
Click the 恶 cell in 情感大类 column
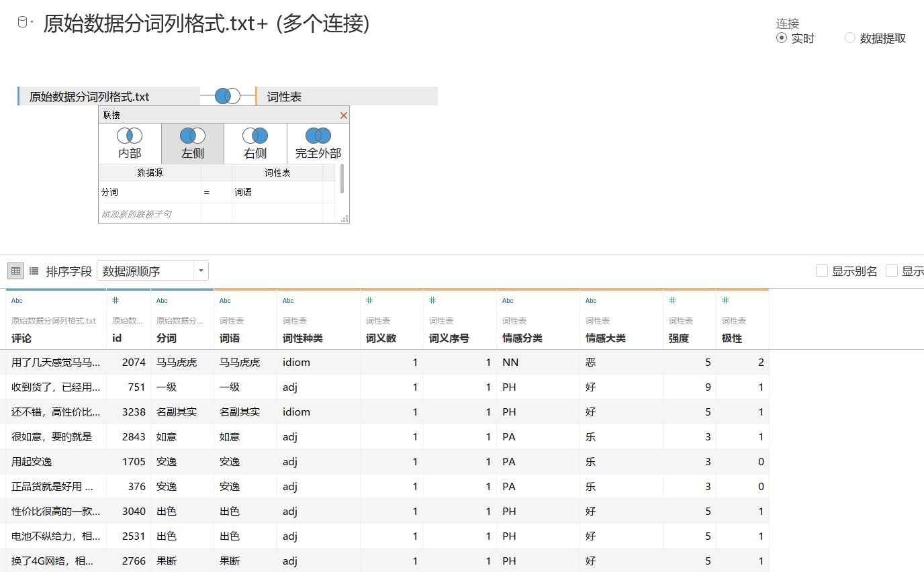tap(622, 362)
